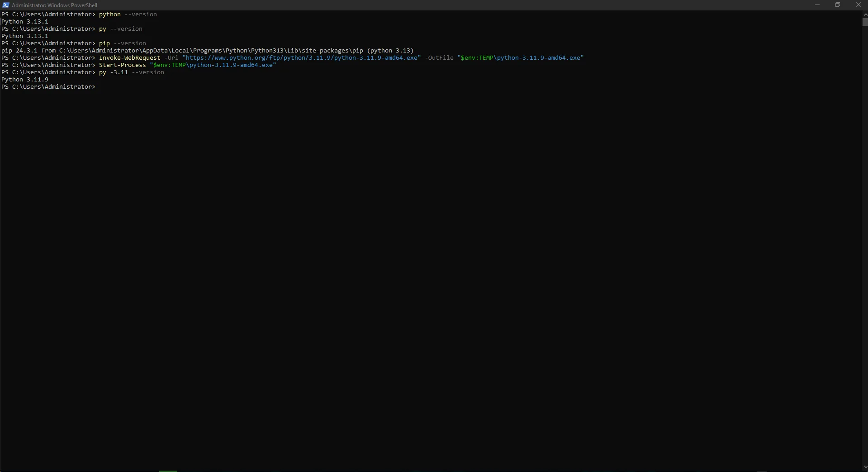This screenshot has width=868, height=472.
Task: Click the '-OutFile' parameter text
Action: pos(439,58)
